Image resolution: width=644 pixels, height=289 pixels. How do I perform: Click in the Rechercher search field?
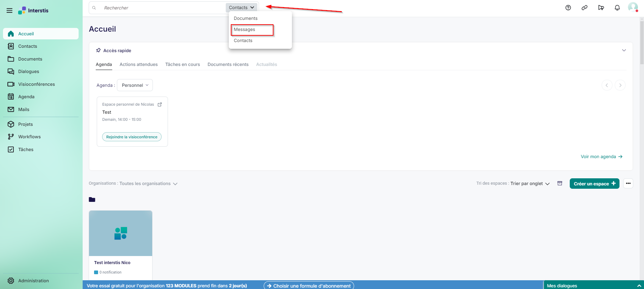click(x=161, y=8)
